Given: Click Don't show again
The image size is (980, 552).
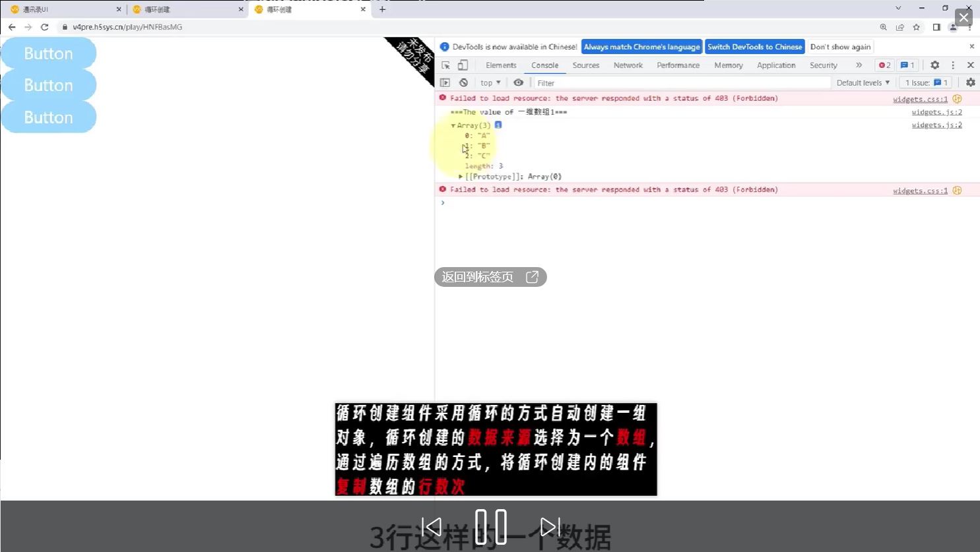Looking at the screenshot, I should coord(841,47).
